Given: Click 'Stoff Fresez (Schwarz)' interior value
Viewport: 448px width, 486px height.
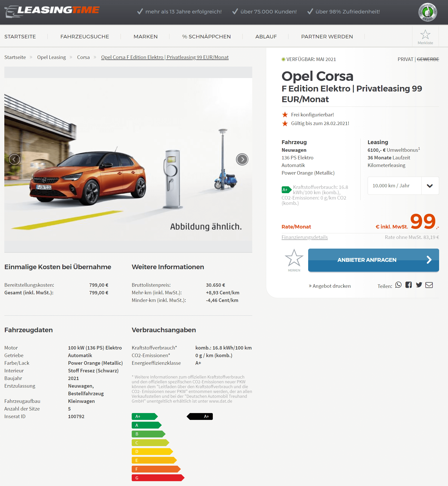Looking at the screenshot, I should click(93, 371).
